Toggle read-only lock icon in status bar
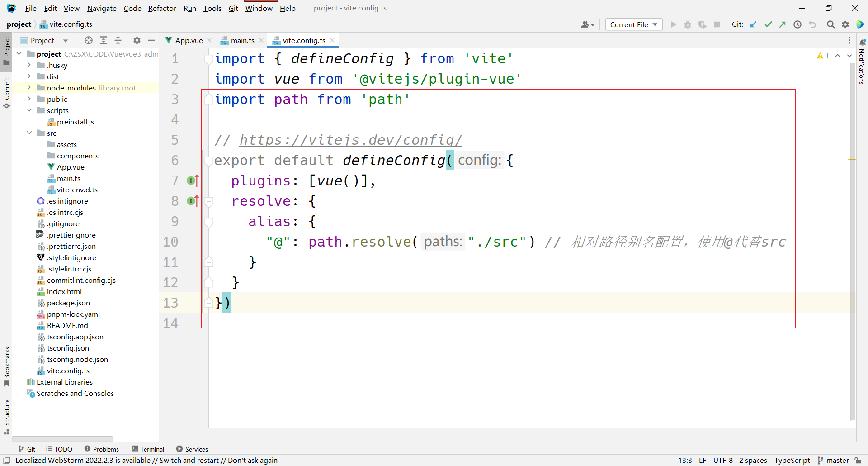Viewport: 868px width, 466px height. click(858, 460)
